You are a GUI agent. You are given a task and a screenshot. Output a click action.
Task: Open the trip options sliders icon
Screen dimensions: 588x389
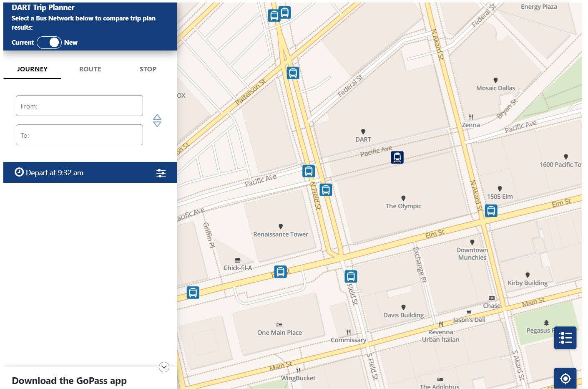(x=161, y=172)
